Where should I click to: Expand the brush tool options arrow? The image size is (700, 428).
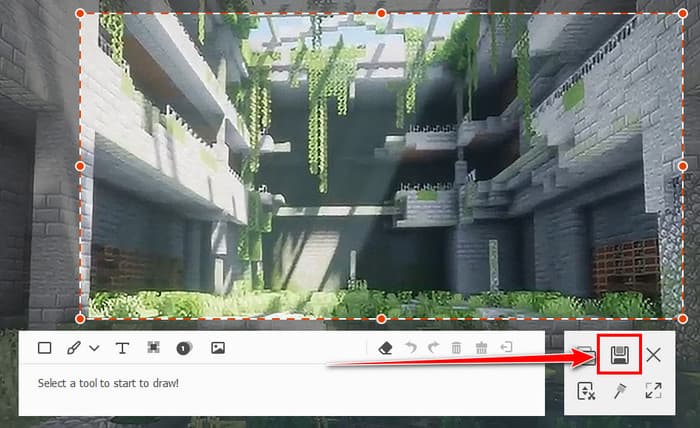[x=94, y=348]
